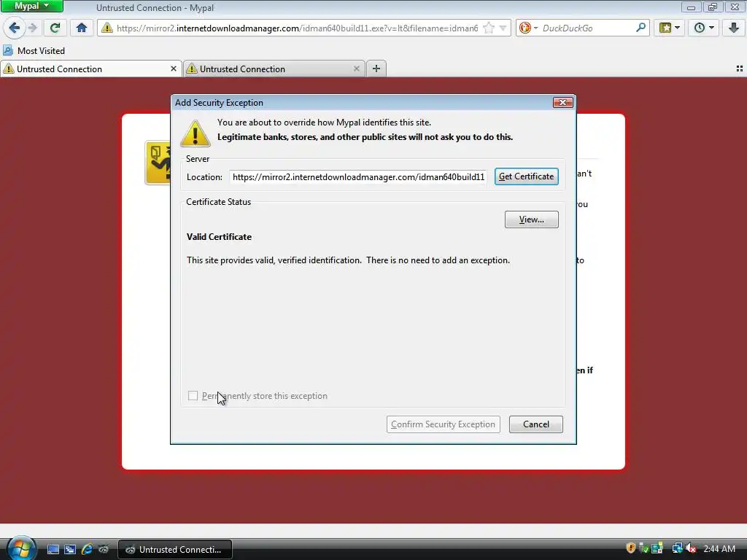Click the network tray icon
The width and height of the screenshot is (747, 560).
tap(677, 548)
